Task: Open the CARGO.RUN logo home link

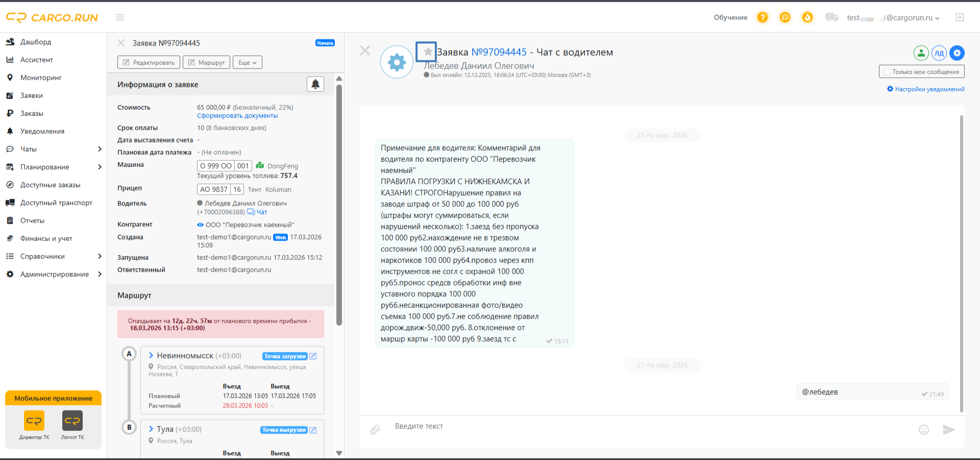Action: click(52, 17)
